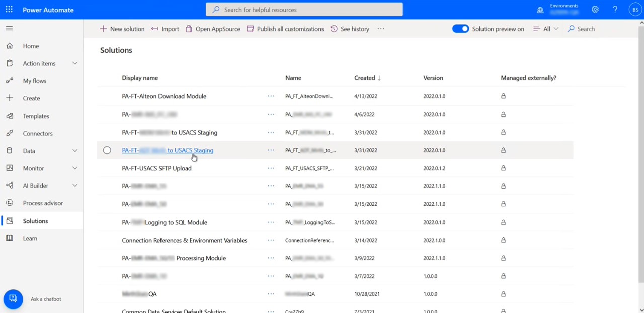Viewport: 644px width, 313px height.
Task: Toggle the Solution preview on switch
Action: tap(460, 29)
